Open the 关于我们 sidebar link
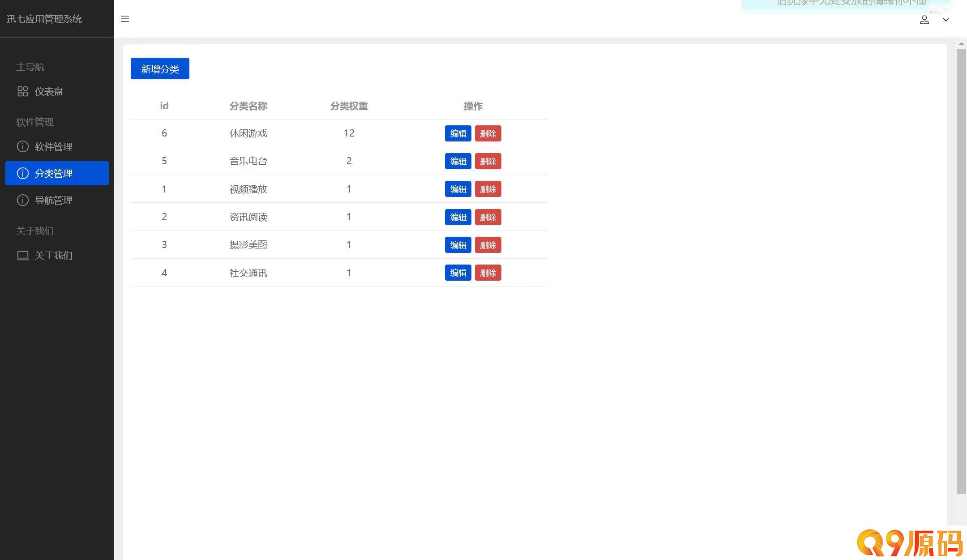The height and width of the screenshot is (560, 967). (x=57, y=255)
